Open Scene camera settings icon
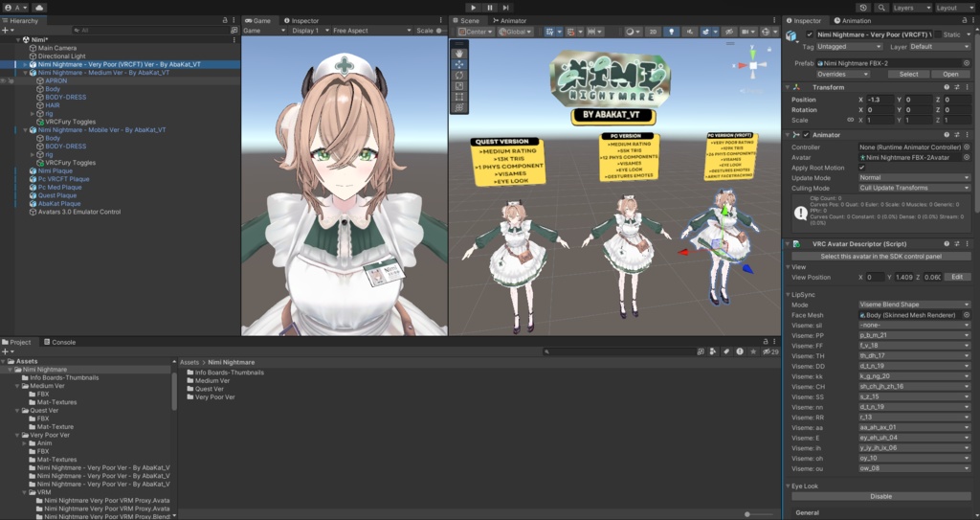Viewport: 980px width, 520px height. point(747,32)
